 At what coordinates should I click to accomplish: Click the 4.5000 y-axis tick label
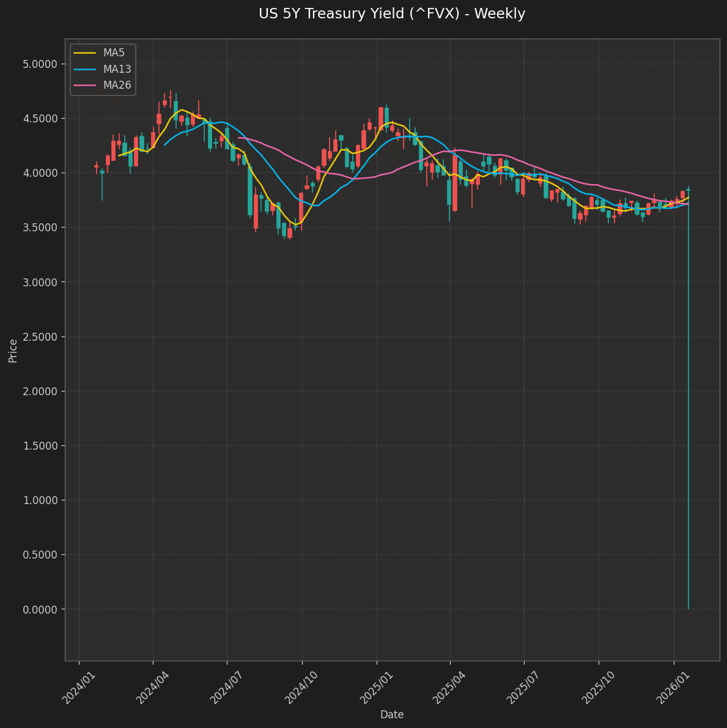[40, 119]
